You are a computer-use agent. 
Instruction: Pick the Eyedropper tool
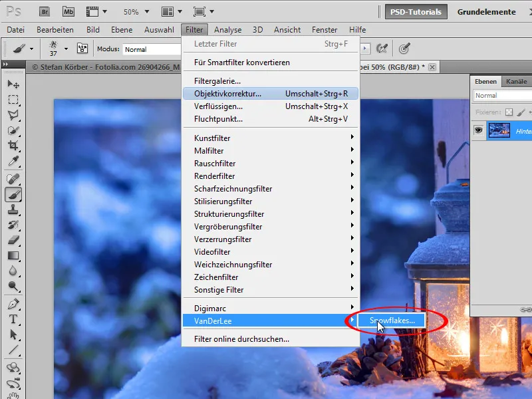point(9,160)
